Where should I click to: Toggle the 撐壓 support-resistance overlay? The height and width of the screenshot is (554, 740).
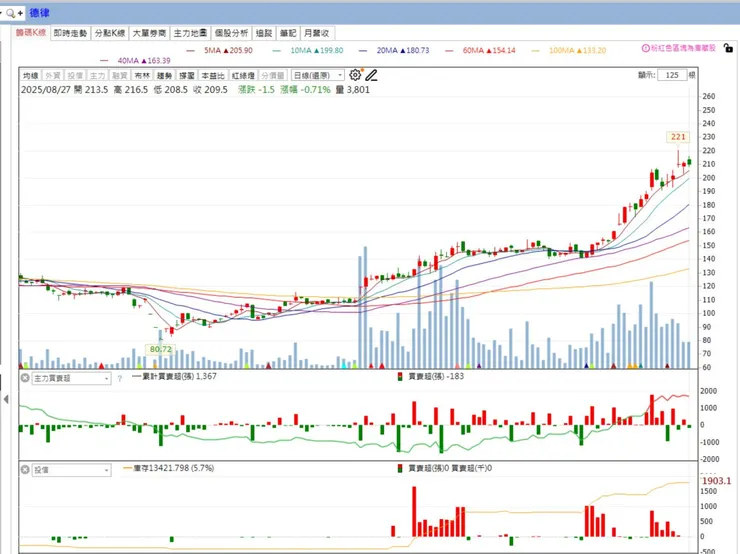(186, 76)
